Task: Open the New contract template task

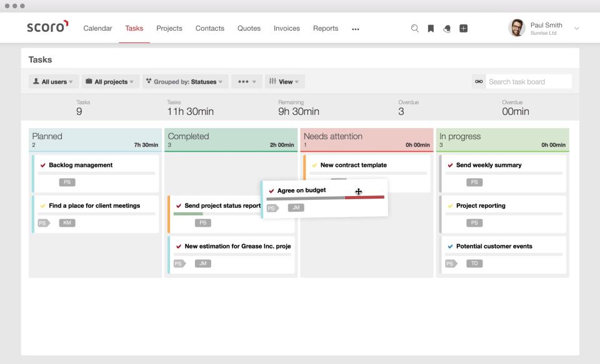Action: [353, 165]
